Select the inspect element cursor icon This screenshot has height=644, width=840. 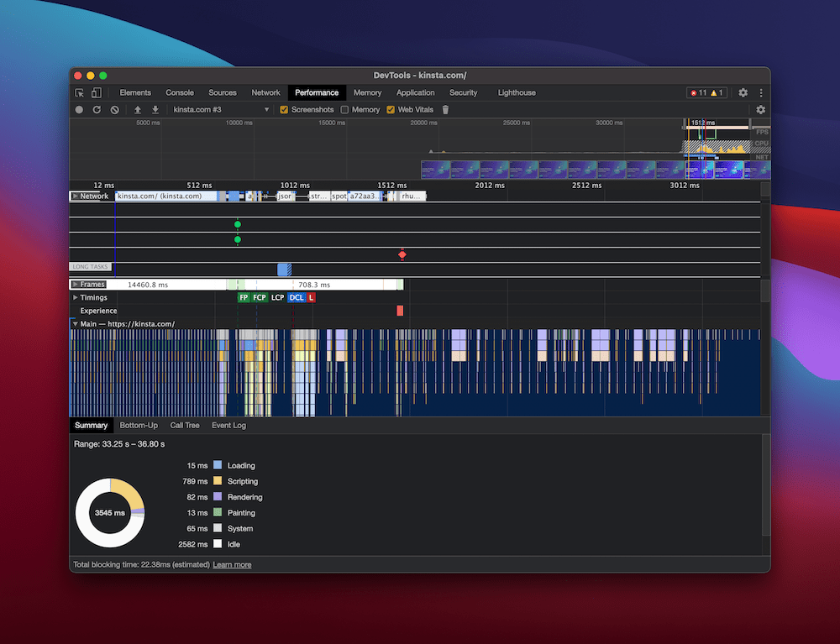pos(81,92)
